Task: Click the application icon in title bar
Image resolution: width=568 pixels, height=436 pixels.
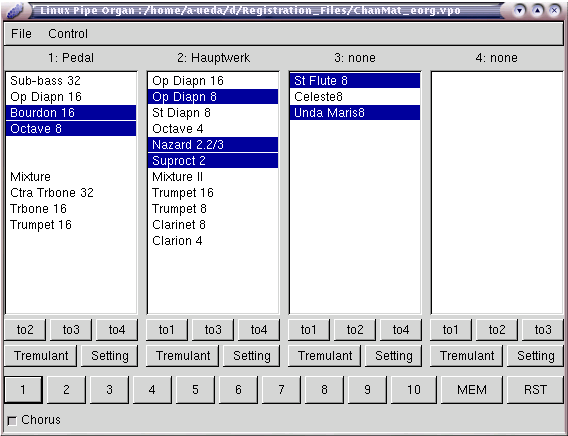Action: tap(15, 11)
